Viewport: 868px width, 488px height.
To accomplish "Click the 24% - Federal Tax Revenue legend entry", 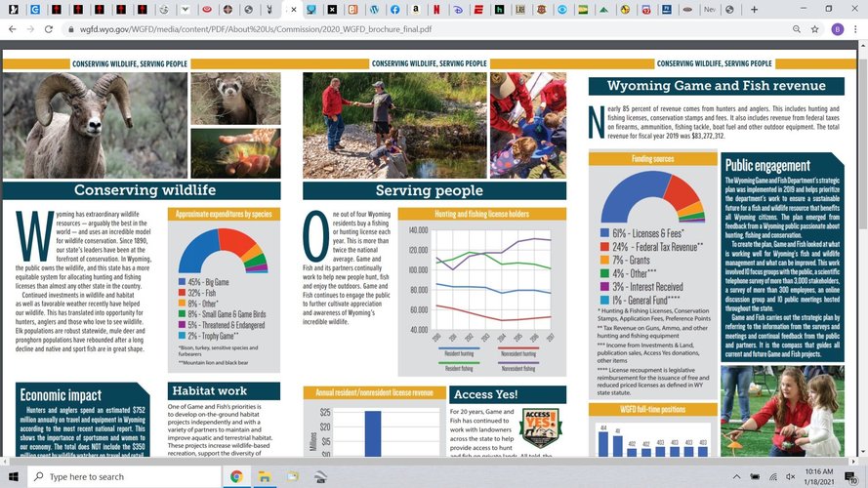I will 651,247.
